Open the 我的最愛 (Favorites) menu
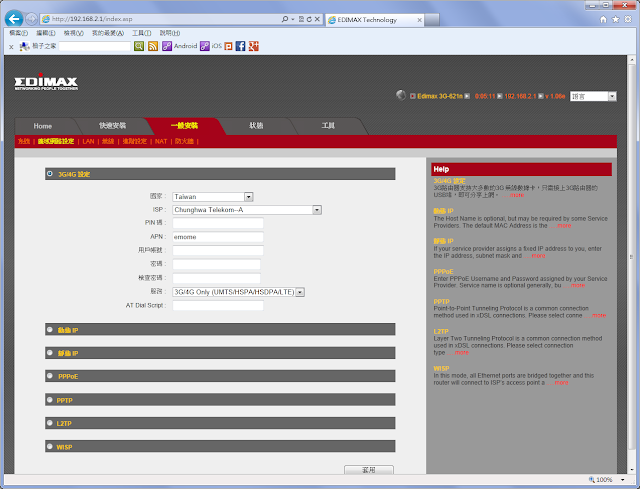This screenshot has height=489, width=640. [108, 33]
